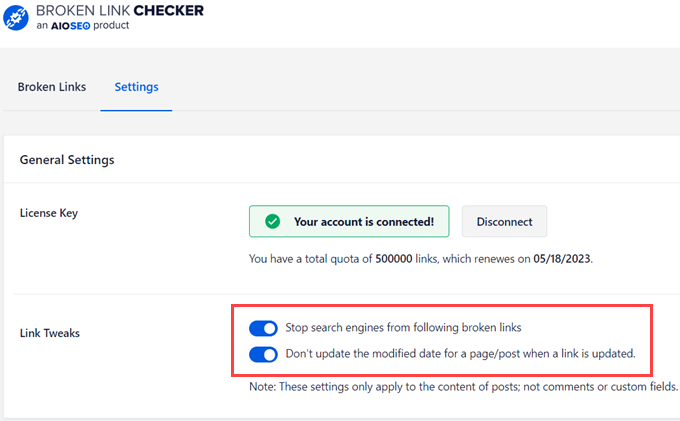Image resolution: width=680 pixels, height=421 pixels.
Task: Open the Settings tab
Action: [136, 87]
